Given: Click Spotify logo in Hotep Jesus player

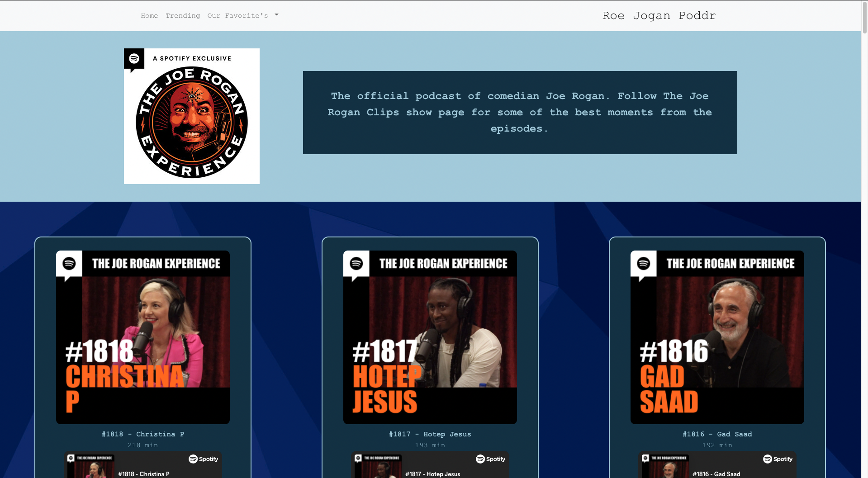Looking at the screenshot, I should [x=491, y=459].
